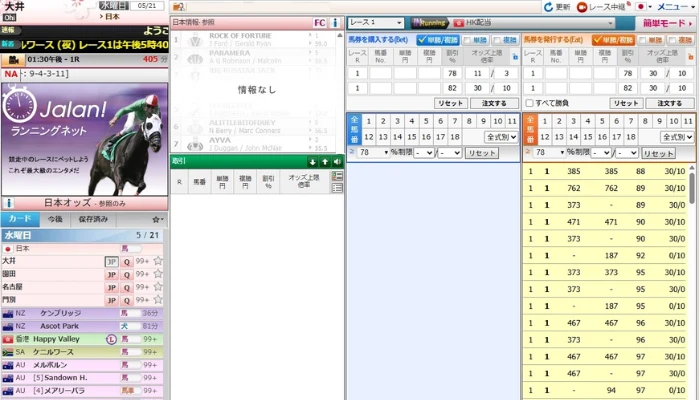Click the star icon in the 大井 row
700x400 pixels.
click(158, 261)
